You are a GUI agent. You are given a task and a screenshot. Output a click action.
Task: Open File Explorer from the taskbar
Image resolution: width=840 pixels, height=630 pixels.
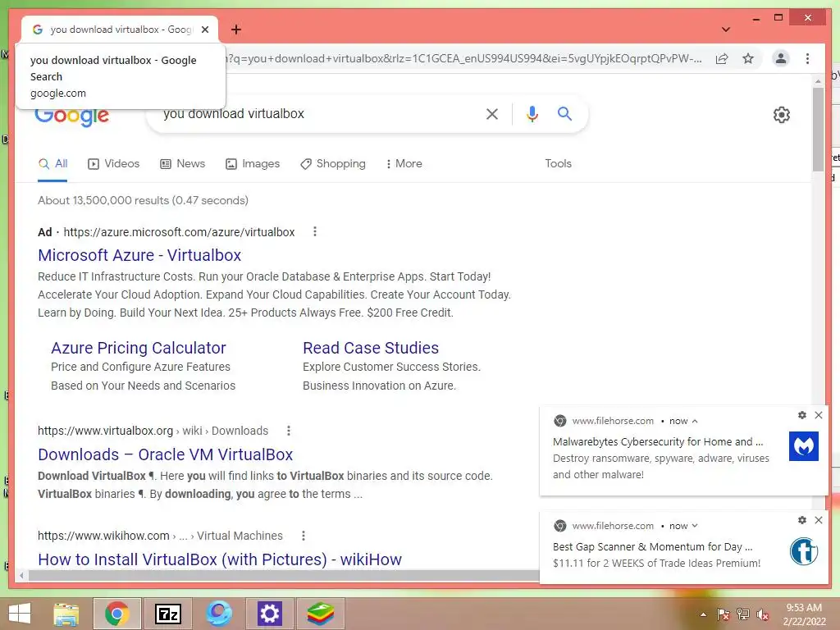pos(66,614)
